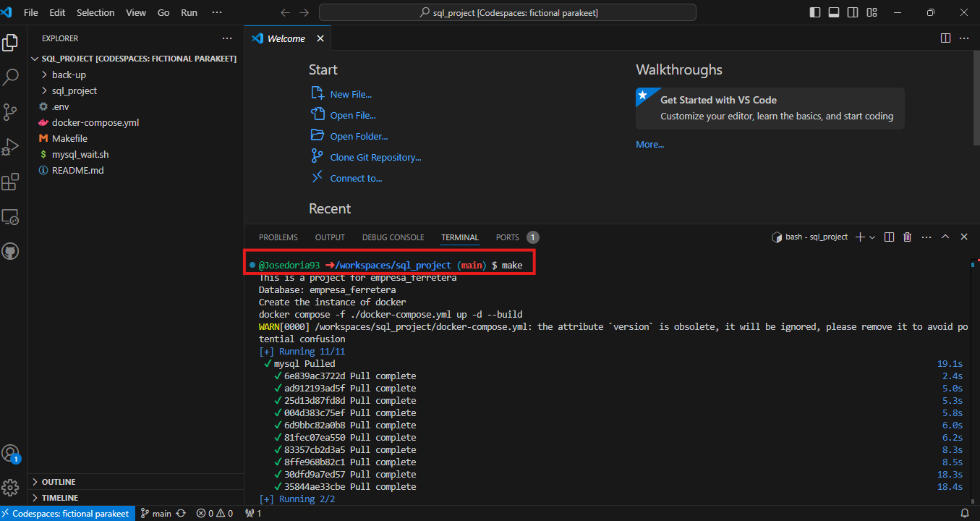This screenshot has height=521, width=980.
Task: Click the command center search box
Action: (x=508, y=12)
